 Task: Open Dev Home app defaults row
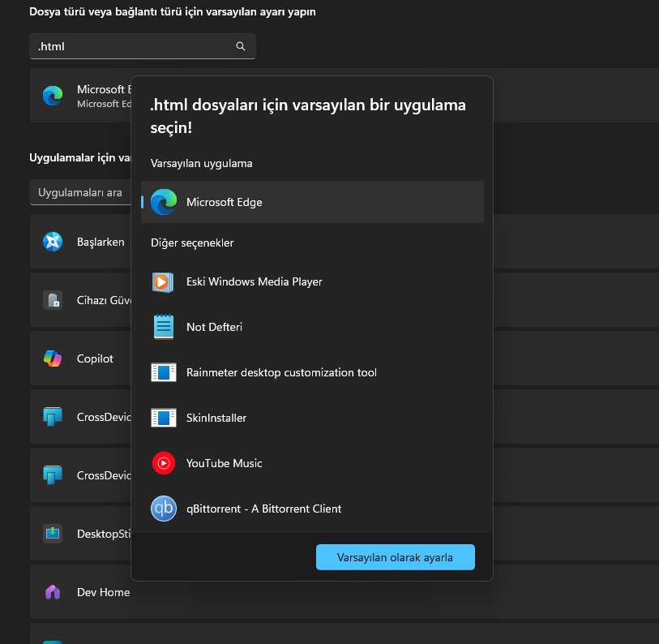[x=344, y=592]
